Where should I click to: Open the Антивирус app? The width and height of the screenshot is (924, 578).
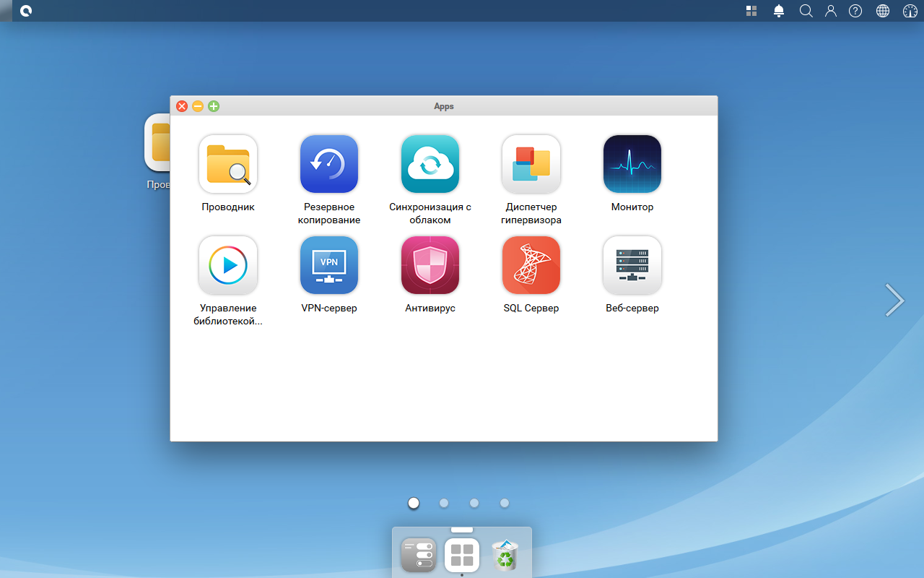point(430,265)
